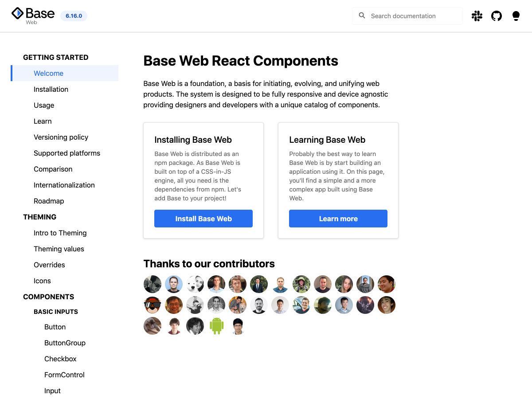Click the Base Web logo
The image size is (532, 399).
coord(33,16)
